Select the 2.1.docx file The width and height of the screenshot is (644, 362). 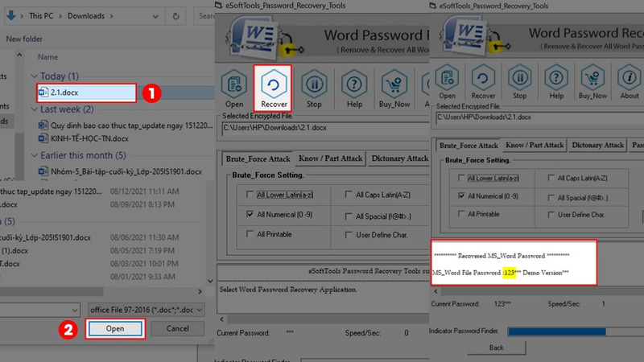pos(86,93)
